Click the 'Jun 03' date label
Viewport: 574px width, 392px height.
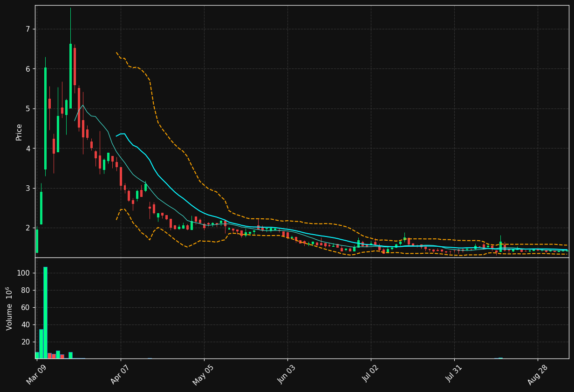pyautogui.click(x=287, y=375)
